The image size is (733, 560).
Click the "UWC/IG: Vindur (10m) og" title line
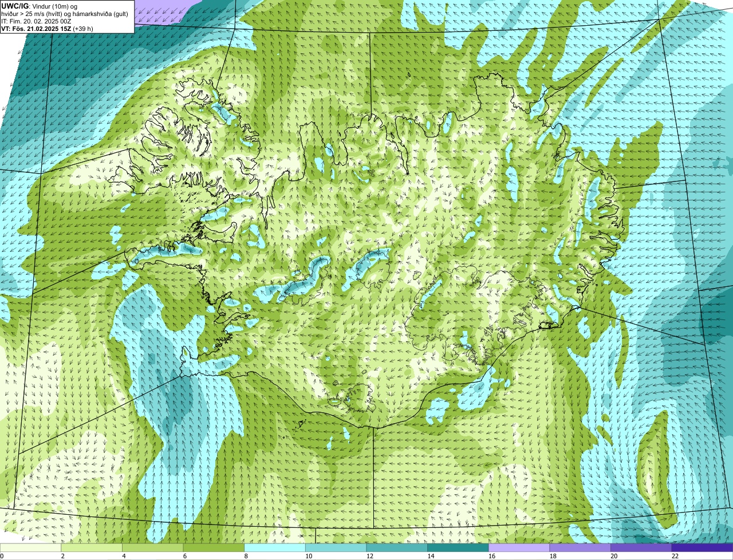(x=39, y=6)
